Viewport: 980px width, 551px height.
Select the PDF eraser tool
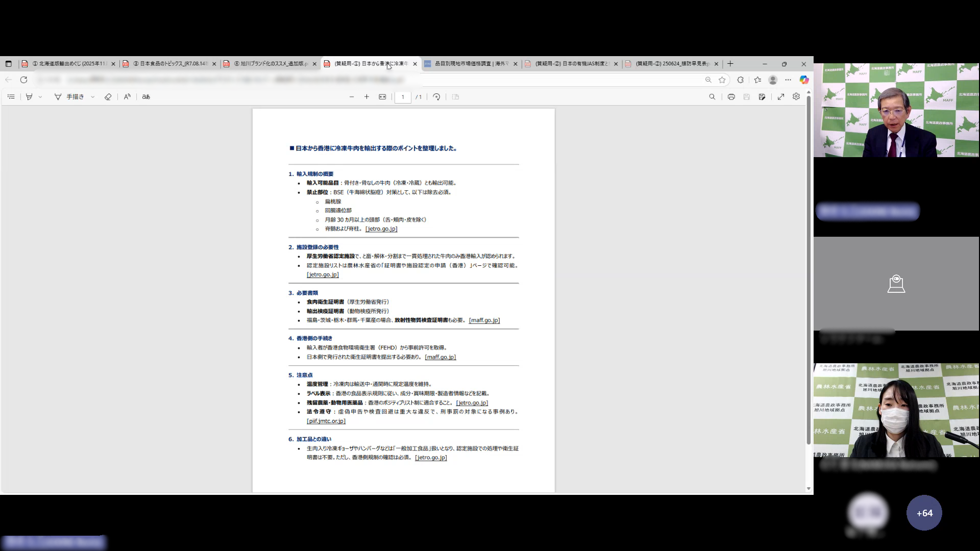(108, 97)
